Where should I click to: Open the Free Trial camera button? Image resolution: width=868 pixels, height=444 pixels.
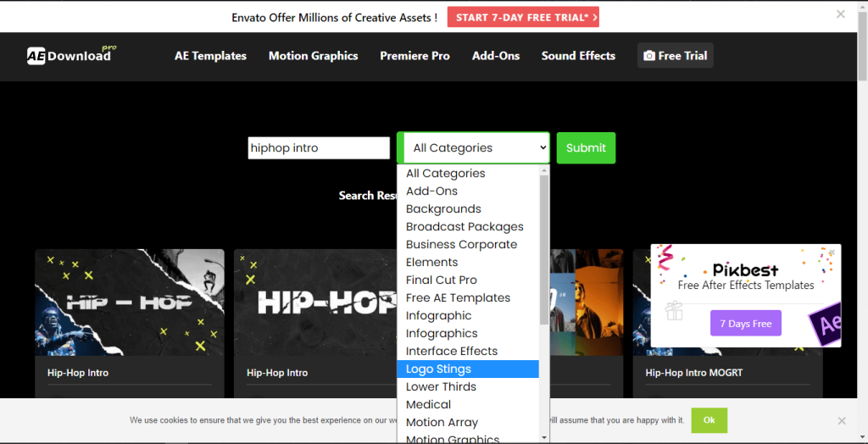coord(675,56)
